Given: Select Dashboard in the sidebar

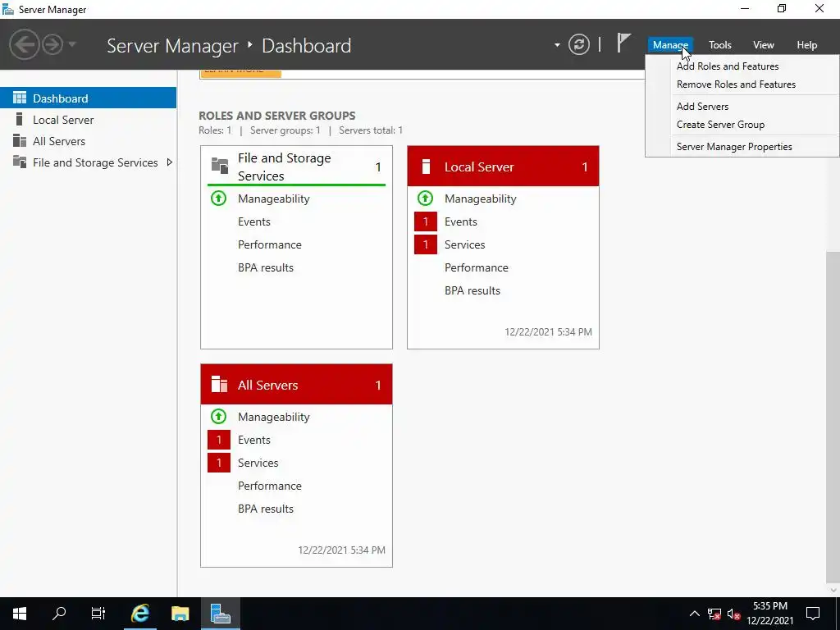Looking at the screenshot, I should click(88, 98).
